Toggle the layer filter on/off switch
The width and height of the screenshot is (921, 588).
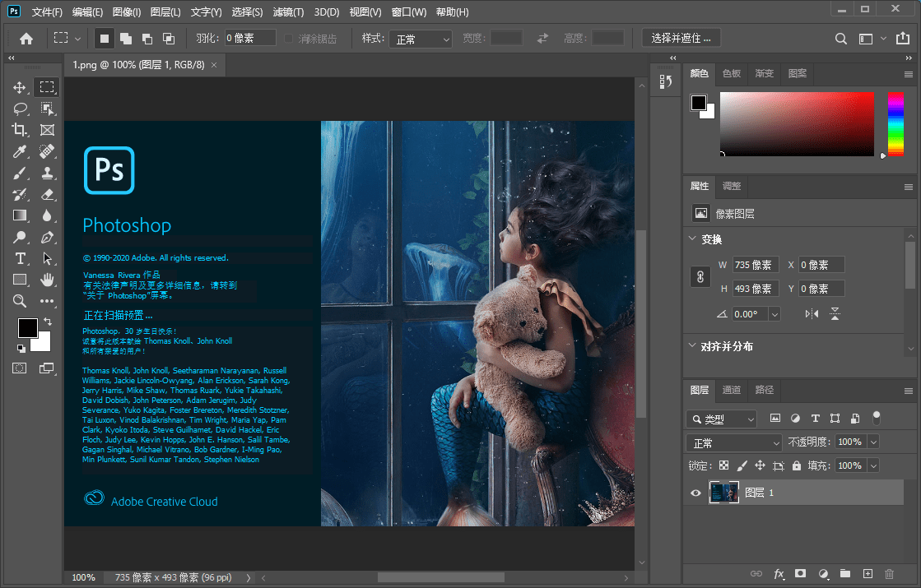[x=877, y=418]
